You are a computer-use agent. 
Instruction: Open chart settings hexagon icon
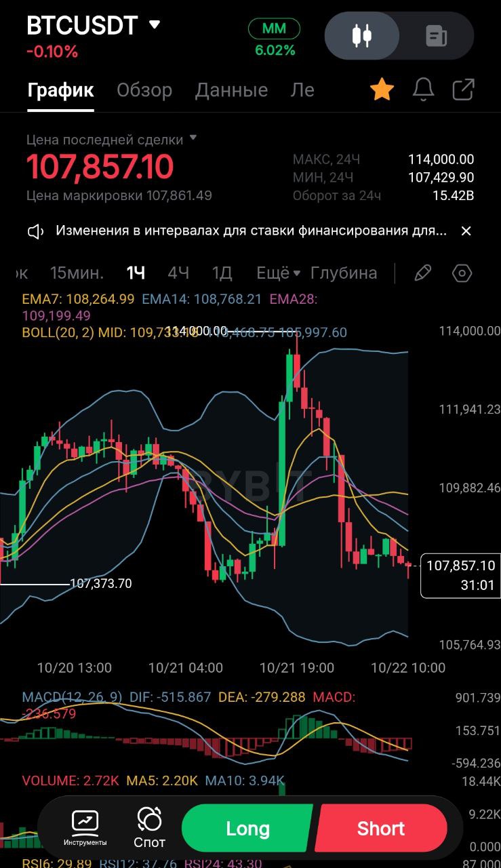[x=462, y=273]
